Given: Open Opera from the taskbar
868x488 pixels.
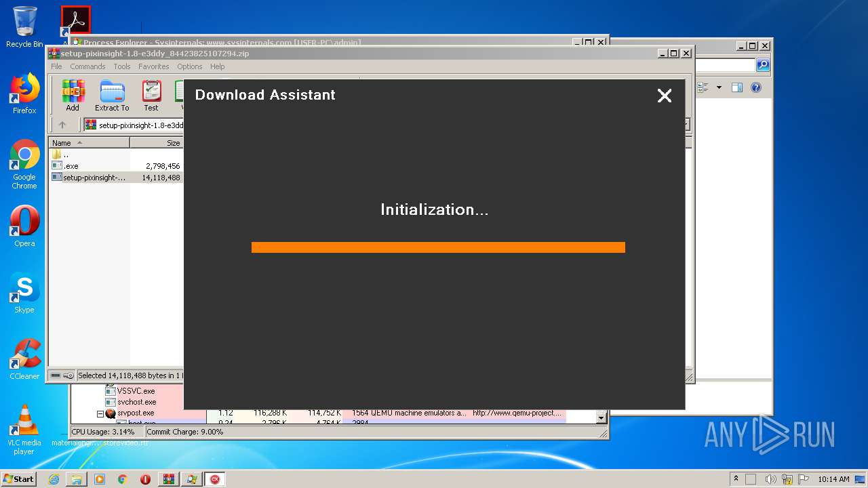Looking at the screenshot, I should [x=146, y=479].
